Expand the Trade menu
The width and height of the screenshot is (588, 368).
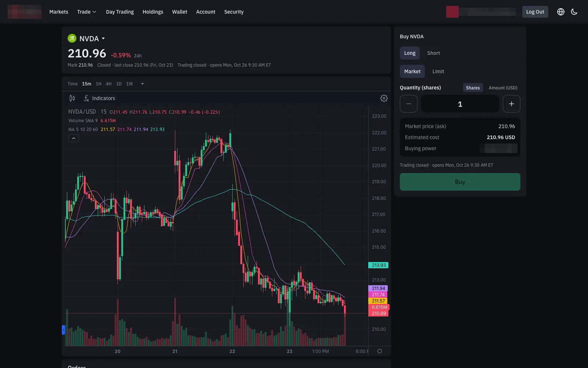point(87,12)
